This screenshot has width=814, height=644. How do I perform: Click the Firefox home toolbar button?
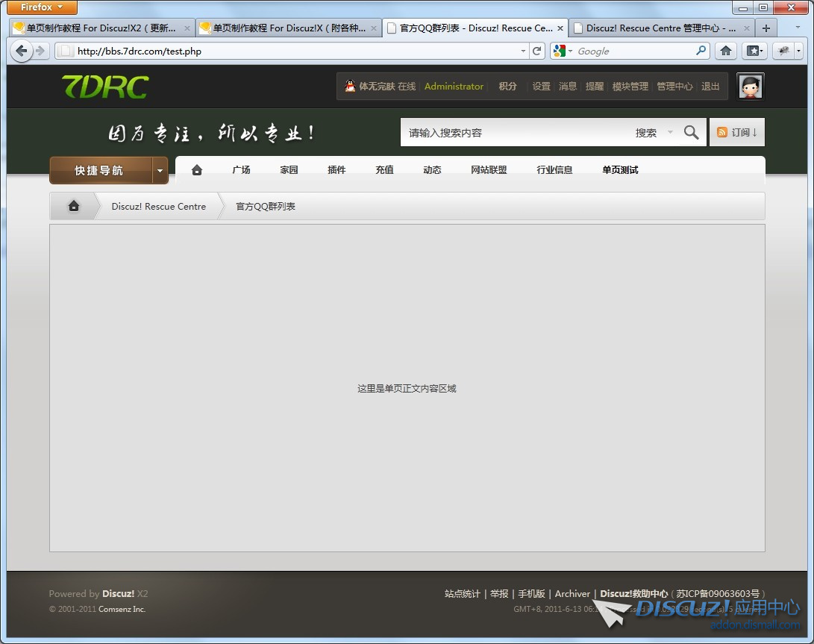coord(725,51)
